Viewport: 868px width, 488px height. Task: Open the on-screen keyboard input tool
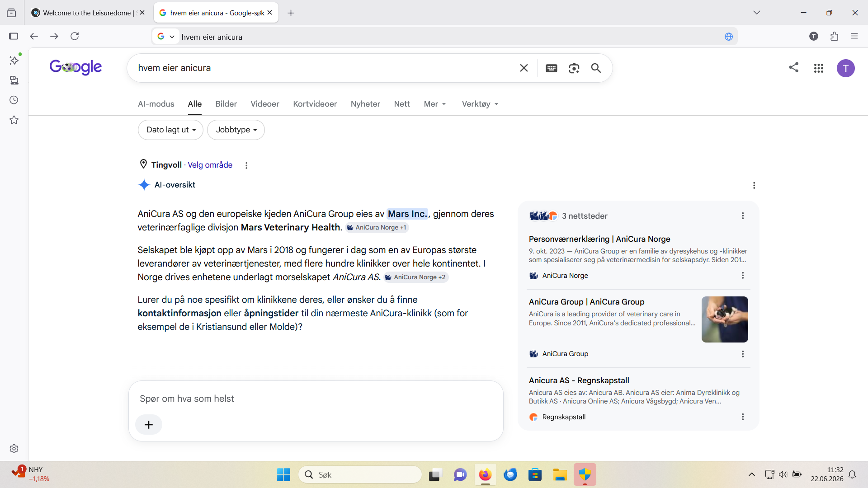click(552, 68)
